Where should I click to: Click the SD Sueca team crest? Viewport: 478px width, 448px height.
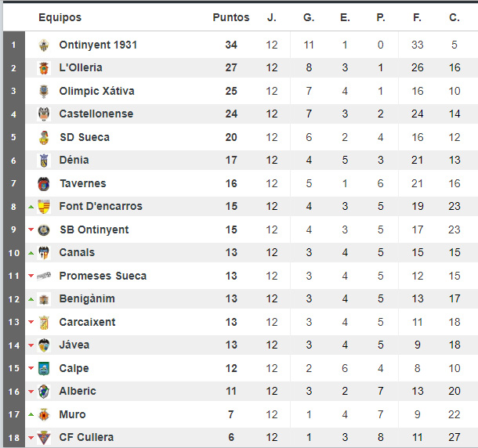point(44,138)
